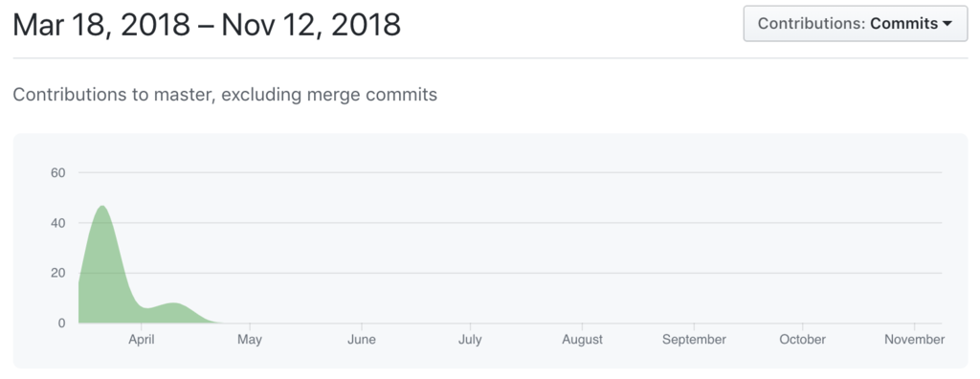Open the Contributions: Commits dropdown

[x=855, y=24]
